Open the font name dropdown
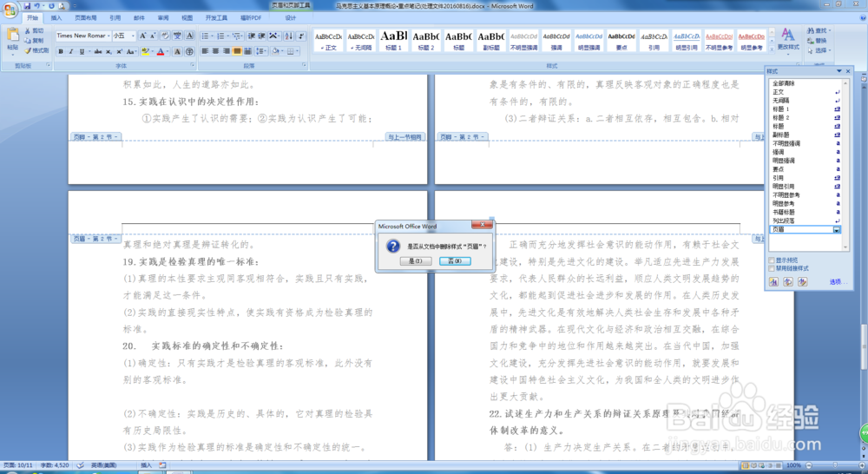 click(x=108, y=36)
